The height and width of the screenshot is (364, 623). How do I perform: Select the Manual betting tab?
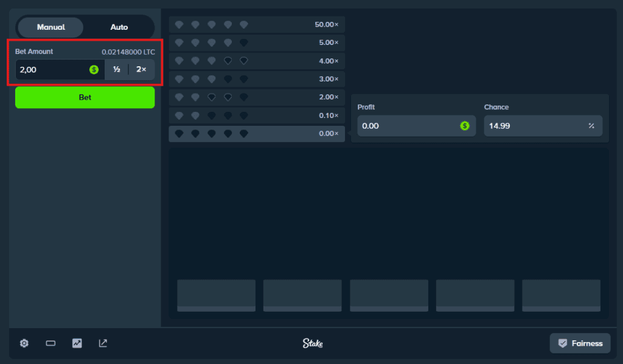coord(50,27)
